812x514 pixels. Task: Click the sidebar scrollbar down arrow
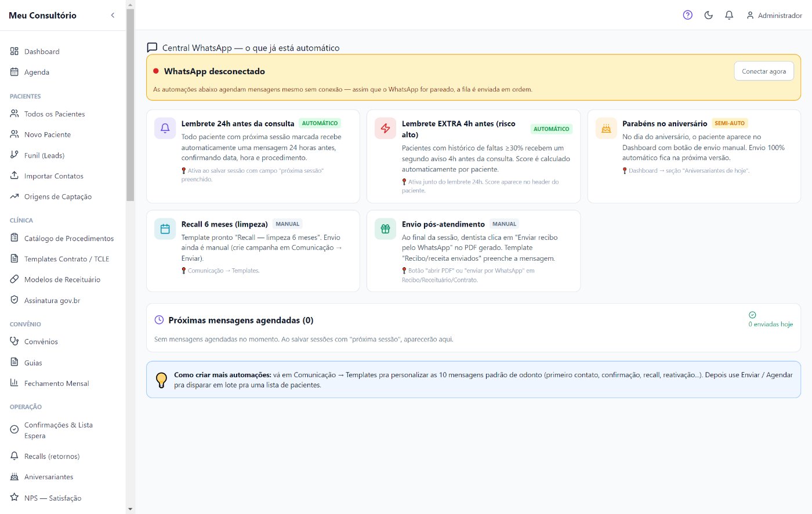(130, 509)
